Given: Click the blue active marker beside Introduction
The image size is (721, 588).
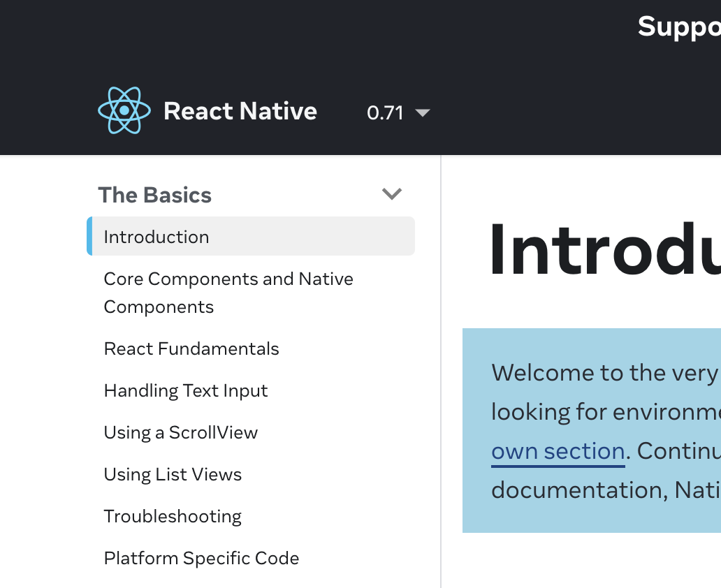Looking at the screenshot, I should 89,236.
